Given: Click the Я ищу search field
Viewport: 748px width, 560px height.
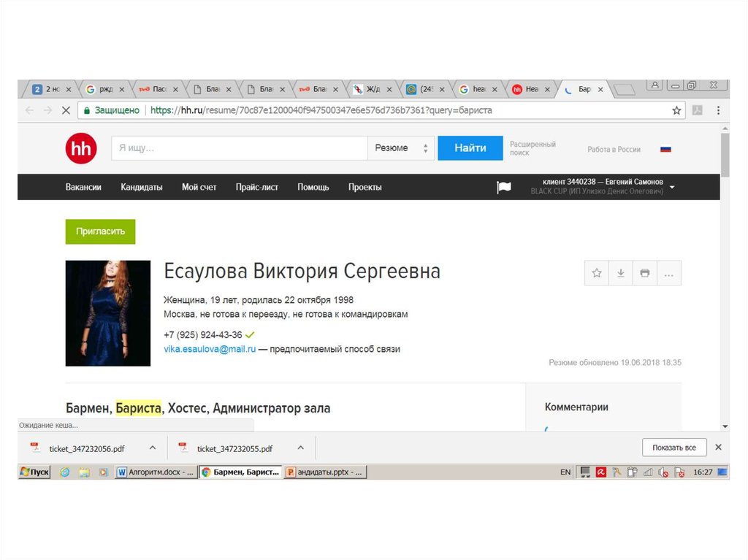Looking at the screenshot, I should click(x=239, y=148).
